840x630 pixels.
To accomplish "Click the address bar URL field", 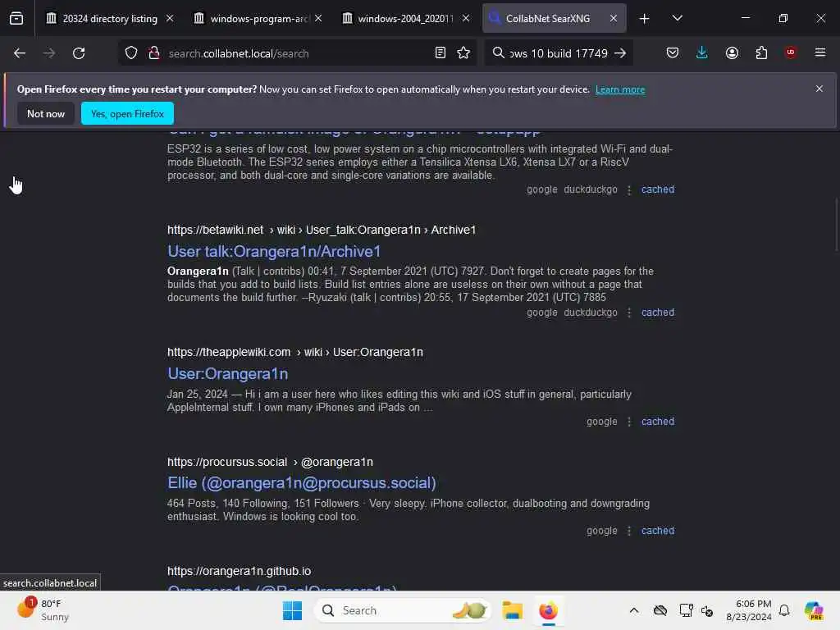I will [x=297, y=53].
